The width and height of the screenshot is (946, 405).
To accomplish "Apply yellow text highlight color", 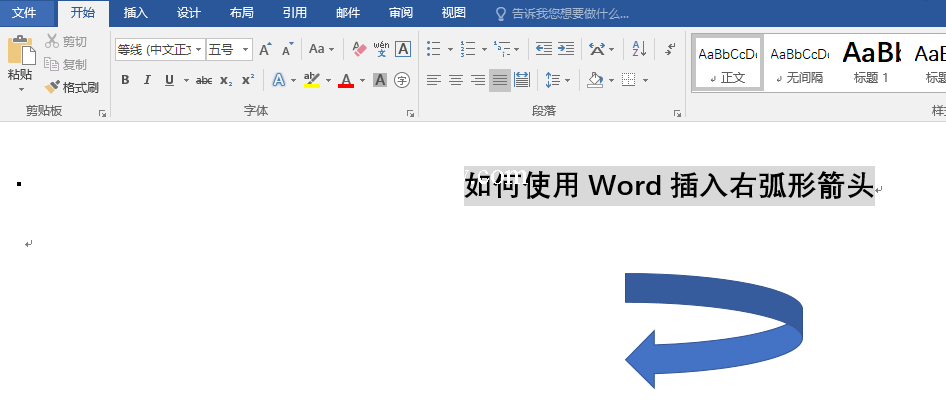I will (x=312, y=80).
